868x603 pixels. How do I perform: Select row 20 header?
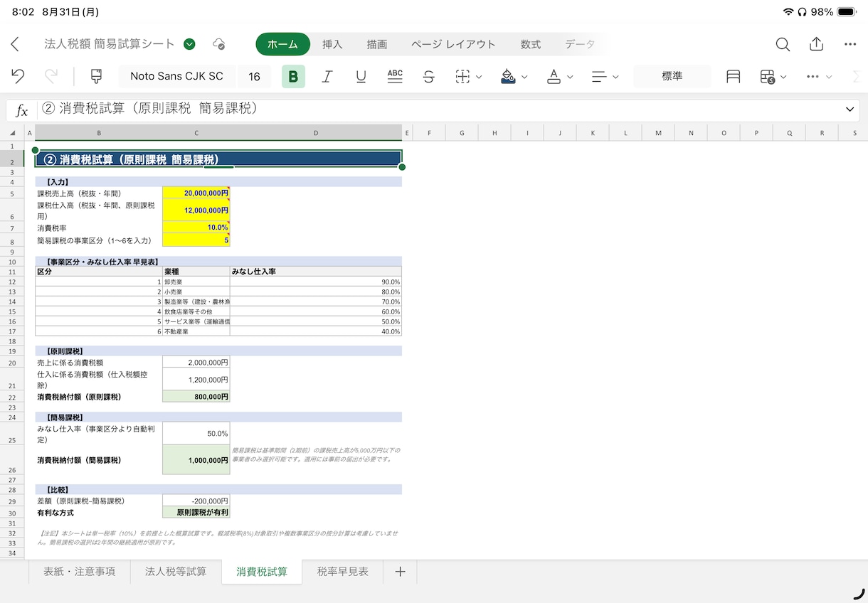pyautogui.click(x=12, y=363)
